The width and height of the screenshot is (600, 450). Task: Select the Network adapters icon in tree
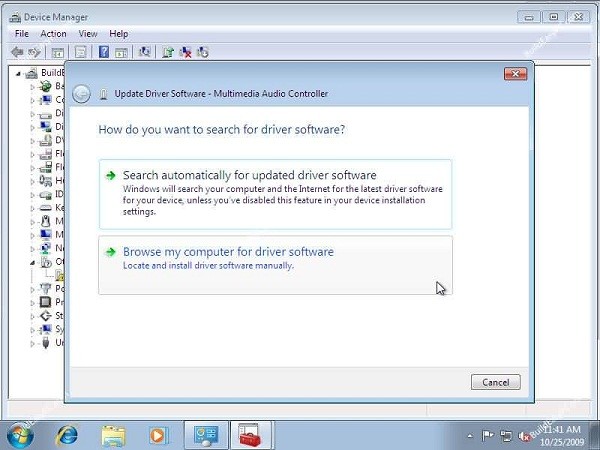click(x=46, y=248)
